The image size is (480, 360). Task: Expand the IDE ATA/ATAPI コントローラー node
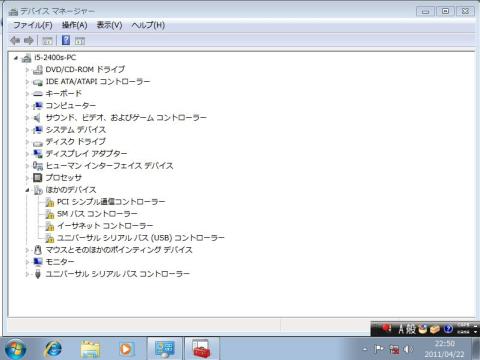click(x=27, y=82)
